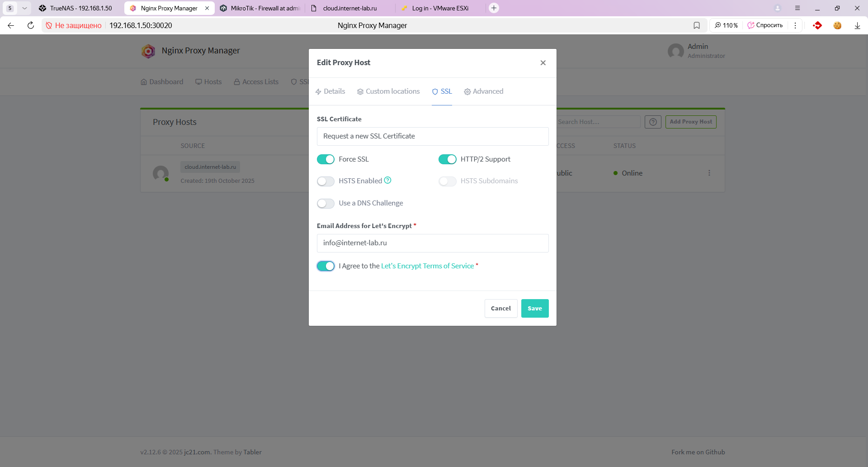This screenshot has width=868, height=467.
Task: Open the browser downloads icon
Action: (857, 25)
